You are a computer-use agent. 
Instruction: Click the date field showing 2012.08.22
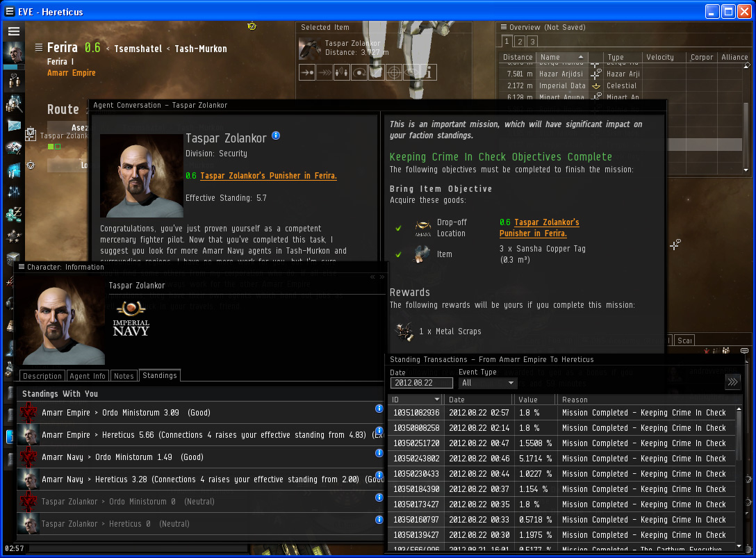point(421,383)
